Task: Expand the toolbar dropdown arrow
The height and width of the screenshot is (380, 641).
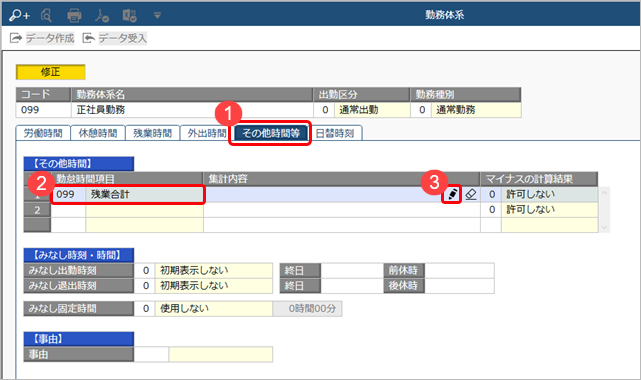Action: coord(157,16)
